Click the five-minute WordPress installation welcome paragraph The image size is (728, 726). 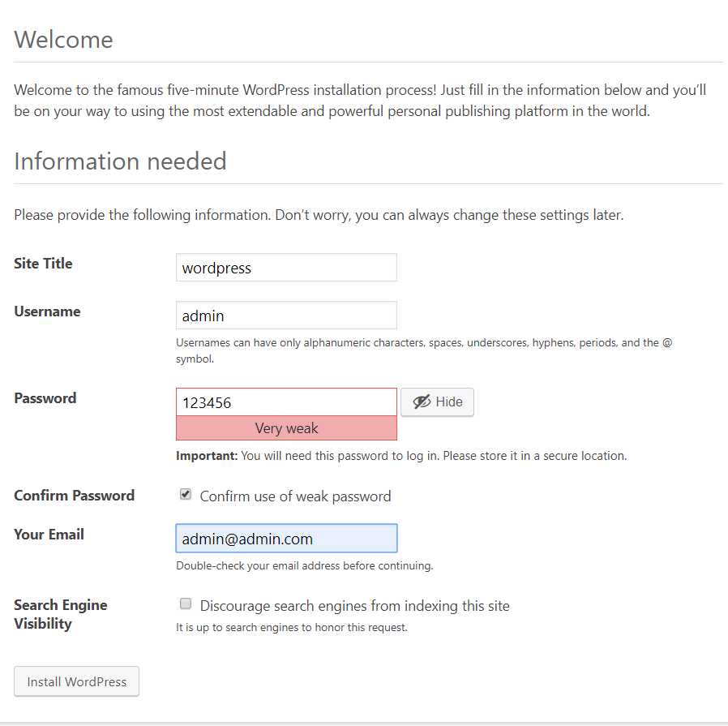point(360,101)
